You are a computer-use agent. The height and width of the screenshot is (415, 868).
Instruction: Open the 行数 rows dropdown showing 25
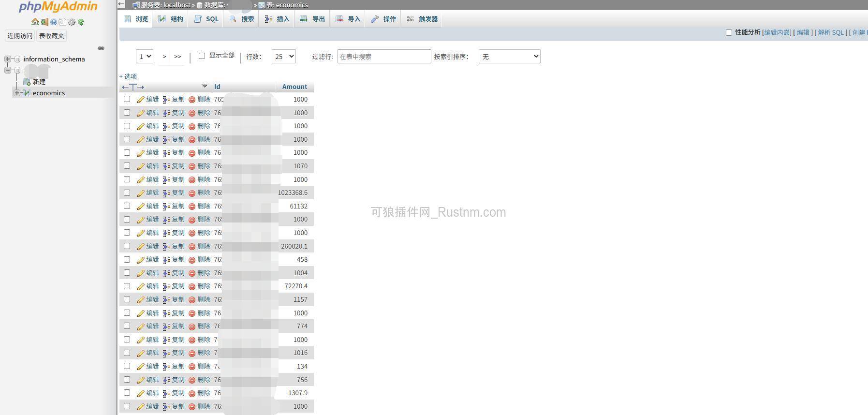click(x=283, y=57)
